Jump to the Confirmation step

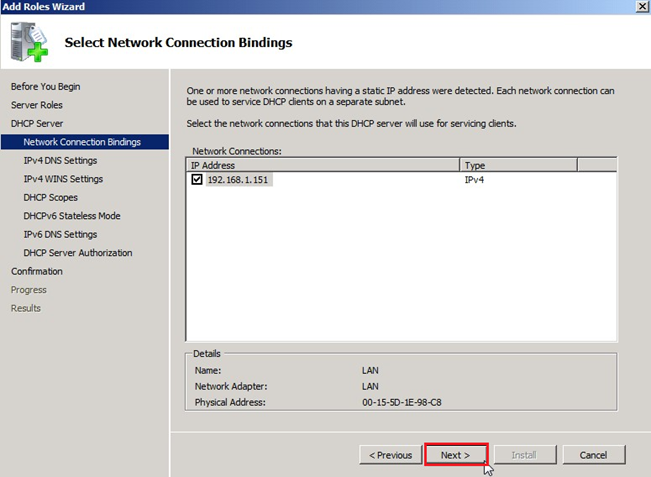[x=37, y=271]
